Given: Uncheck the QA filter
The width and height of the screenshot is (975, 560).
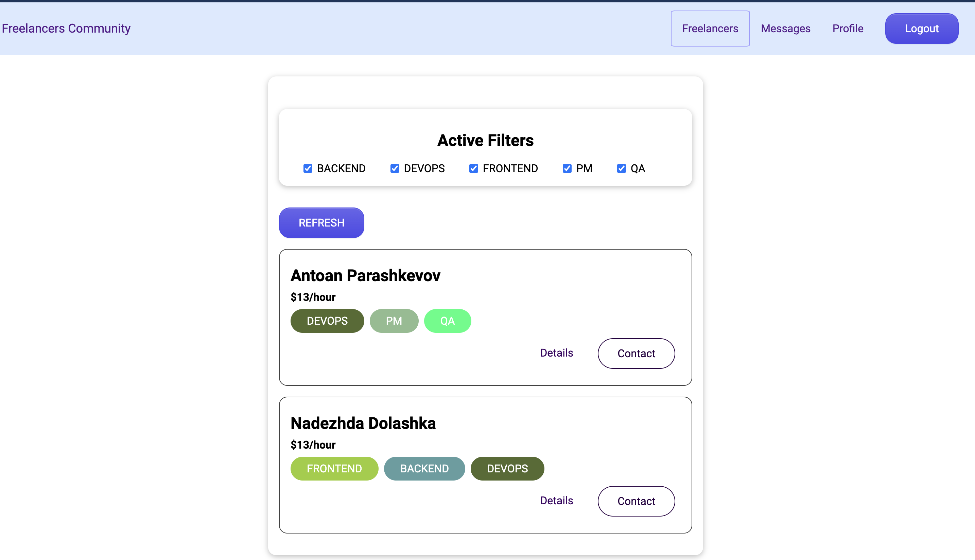Looking at the screenshot, I should pos(621,168).
